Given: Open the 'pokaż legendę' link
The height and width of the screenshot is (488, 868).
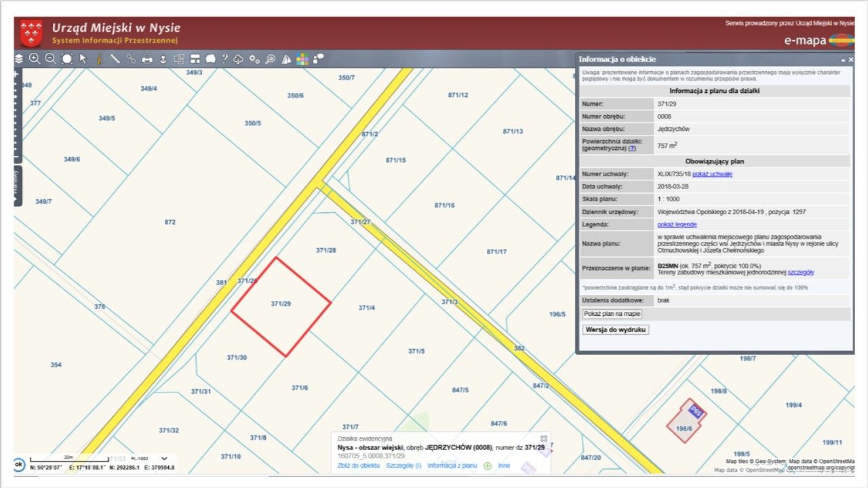Looking at the screenshot, I should pyautogui.click(x=677, y=224).
